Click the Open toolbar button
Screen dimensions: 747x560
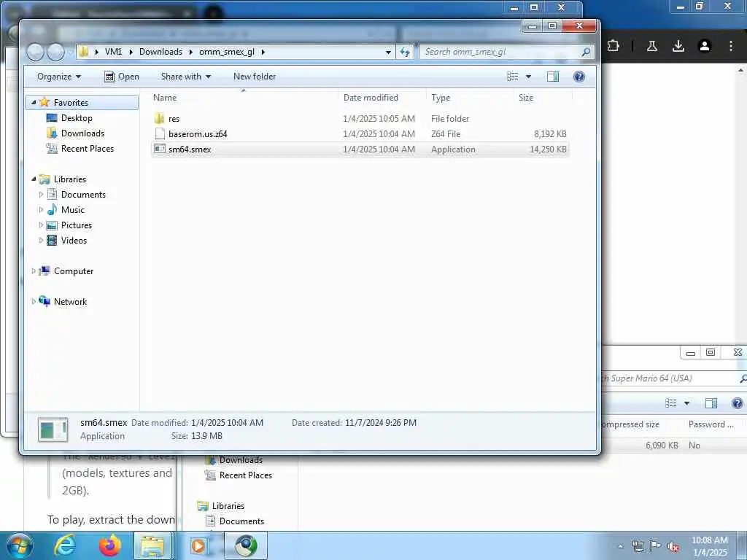pyautogui.click(x=122, y=77)
